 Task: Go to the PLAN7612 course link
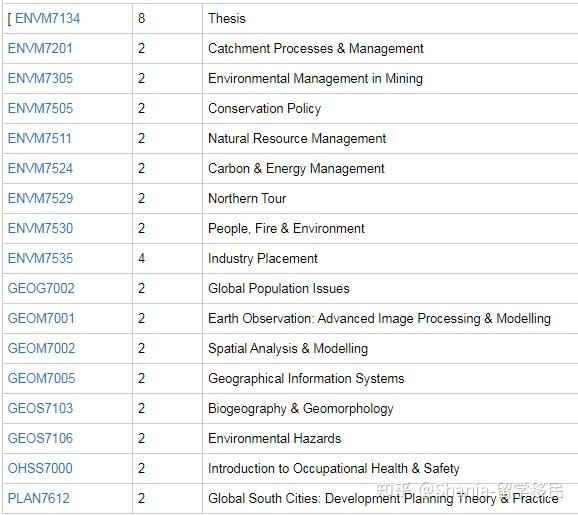[x=39, y=498]
